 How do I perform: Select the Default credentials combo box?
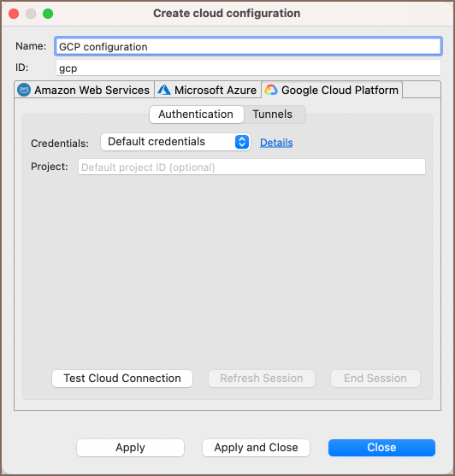175,142
